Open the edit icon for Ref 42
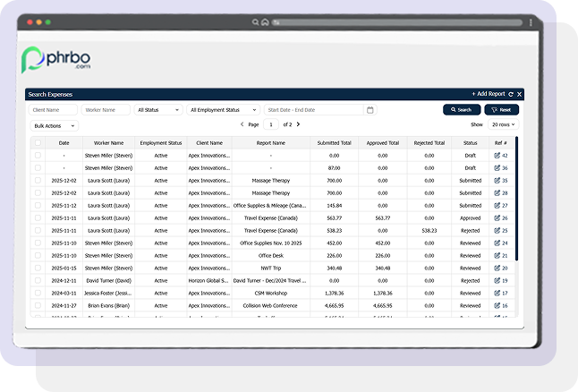578x392 pixels. [x=497, y=156]
